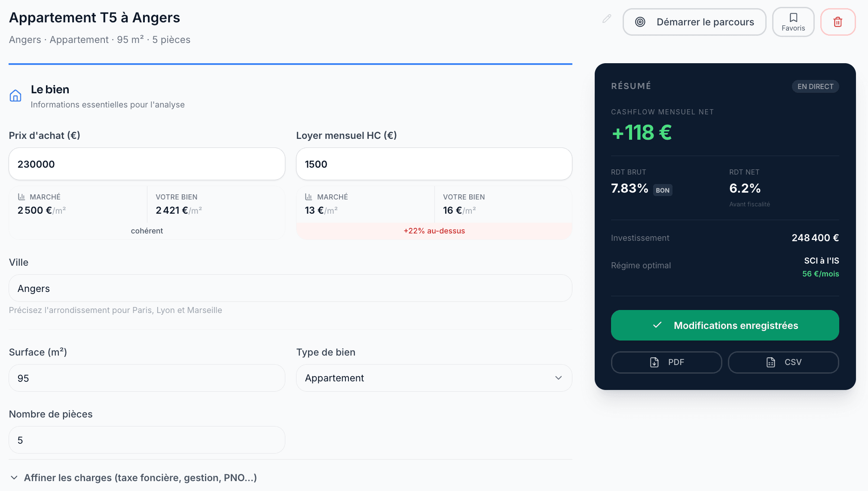Screen dimensions: 868x491
Task: Click the Ville field containing Angers
Action: click(290, 288)
